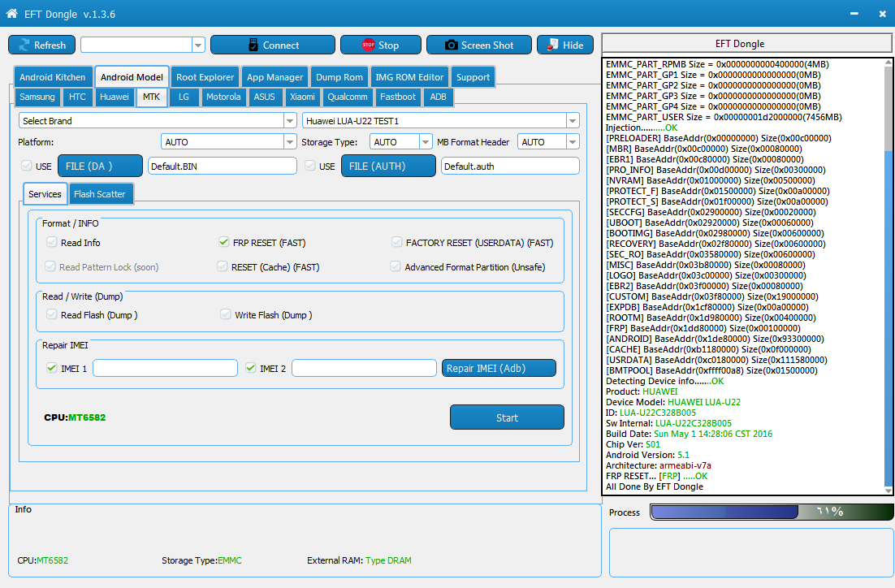This screenshot has width=895, height=588.
Task: Click the Hide button icon
Action: [552, 45]
